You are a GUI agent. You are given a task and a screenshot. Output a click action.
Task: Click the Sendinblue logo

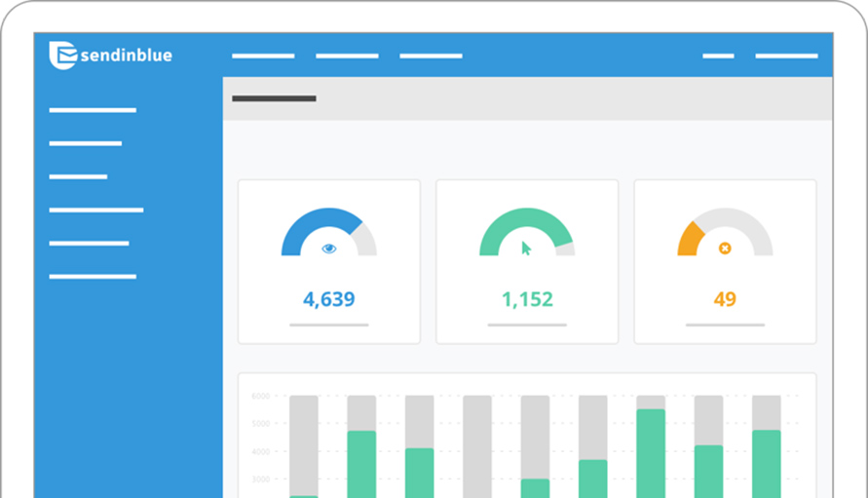(x=111, y=55)
